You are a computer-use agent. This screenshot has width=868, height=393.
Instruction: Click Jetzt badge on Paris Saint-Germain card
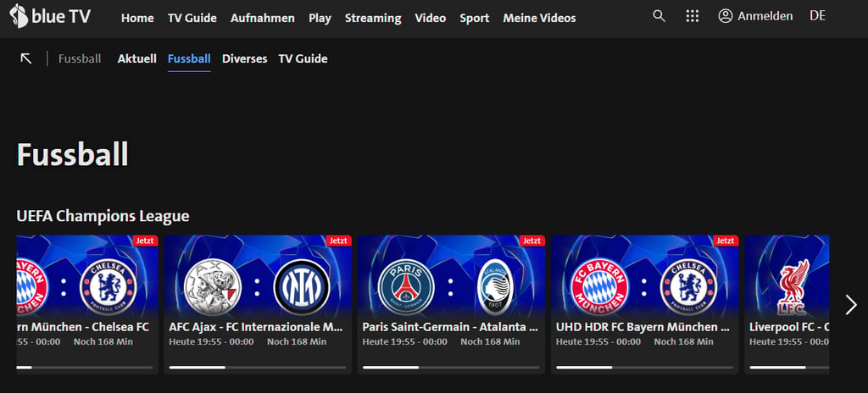point(532,241)
